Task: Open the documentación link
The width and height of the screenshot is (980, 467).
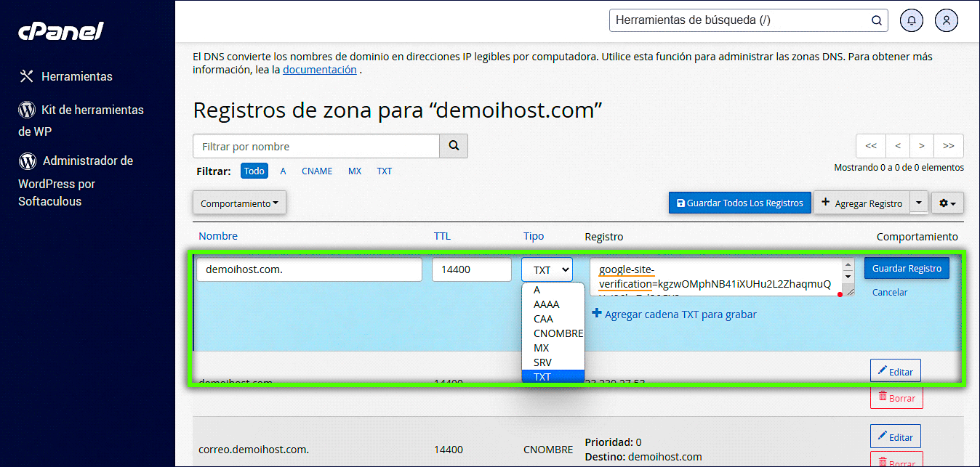Action: (319, 70)
